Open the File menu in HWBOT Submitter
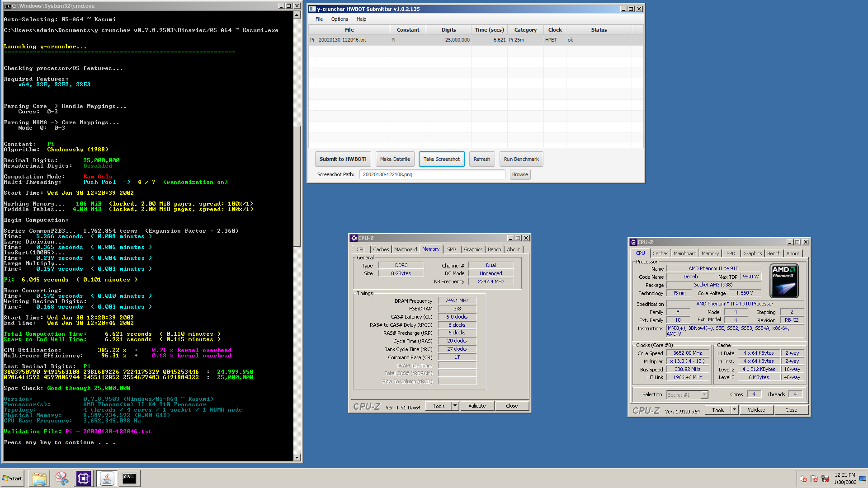 point(319,19)
